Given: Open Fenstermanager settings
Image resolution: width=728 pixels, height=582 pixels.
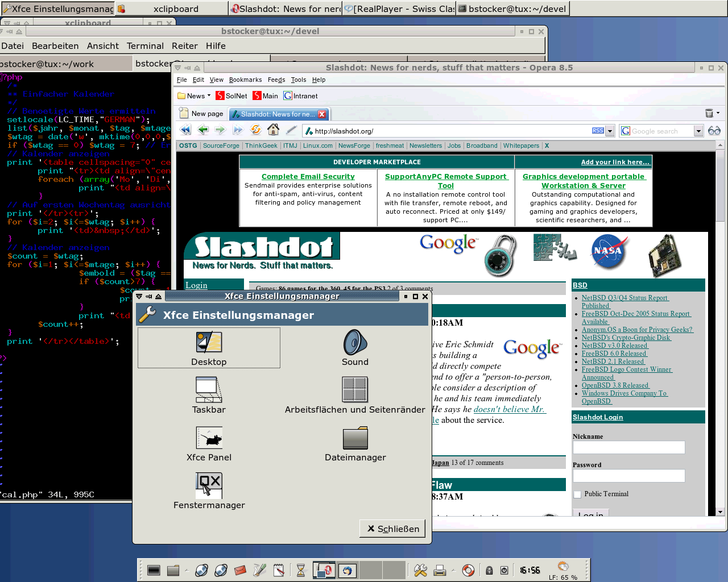Looking at the screenshot, I should click(x=209, y=491).
